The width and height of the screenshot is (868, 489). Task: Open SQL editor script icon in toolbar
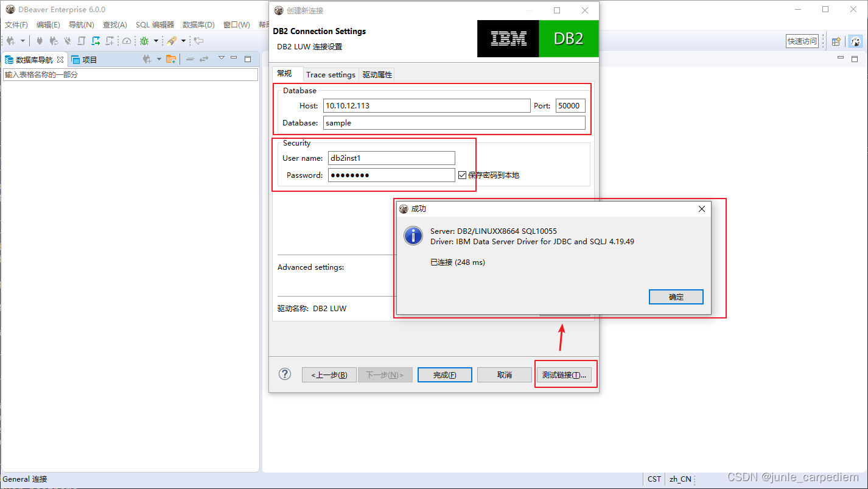click(x=82, y=41)
